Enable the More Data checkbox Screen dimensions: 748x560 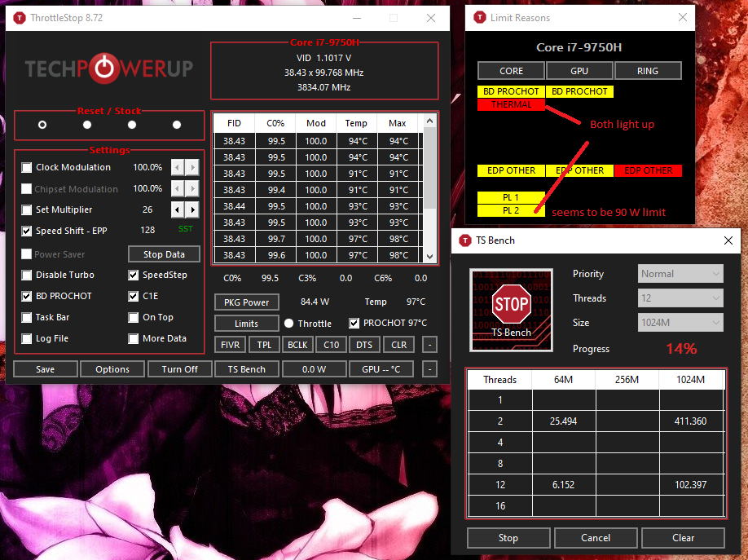(x=134, y=338)
